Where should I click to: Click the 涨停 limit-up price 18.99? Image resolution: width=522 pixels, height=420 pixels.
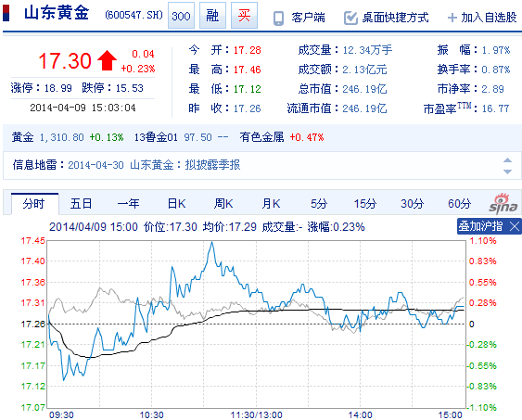57,88
